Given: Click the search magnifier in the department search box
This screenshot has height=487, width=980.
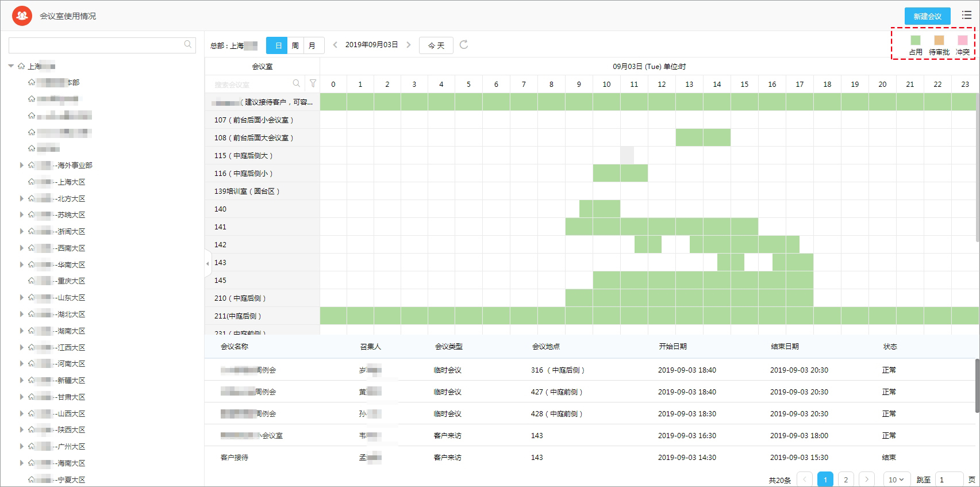Looking at the screenshot, I should tap(188, 44).
